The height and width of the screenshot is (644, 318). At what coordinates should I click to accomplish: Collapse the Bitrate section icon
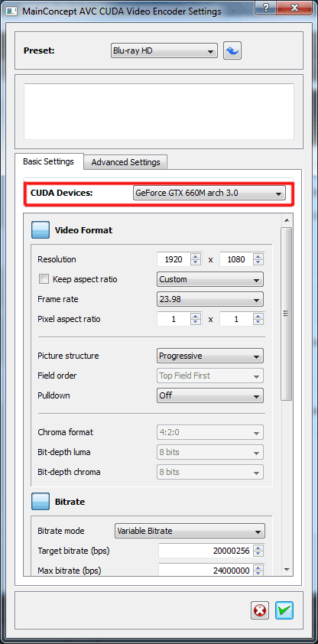[41, 502]
